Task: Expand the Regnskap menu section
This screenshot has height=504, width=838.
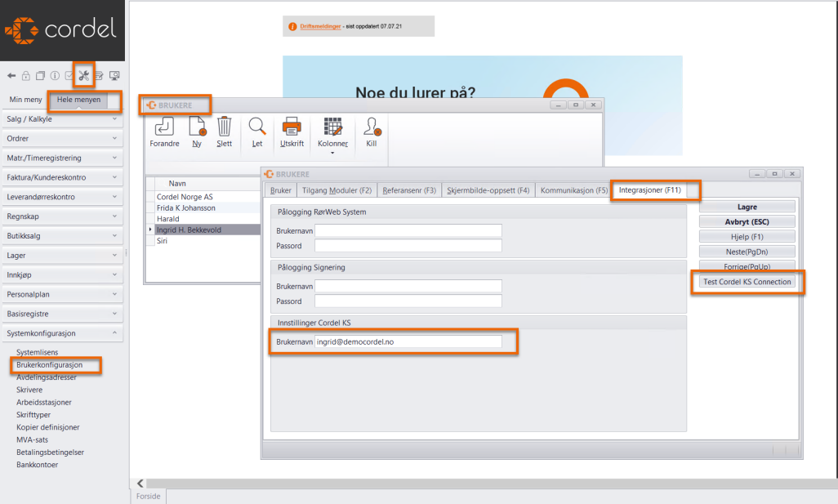Action: pyautogui.click(x=62, y=216)
